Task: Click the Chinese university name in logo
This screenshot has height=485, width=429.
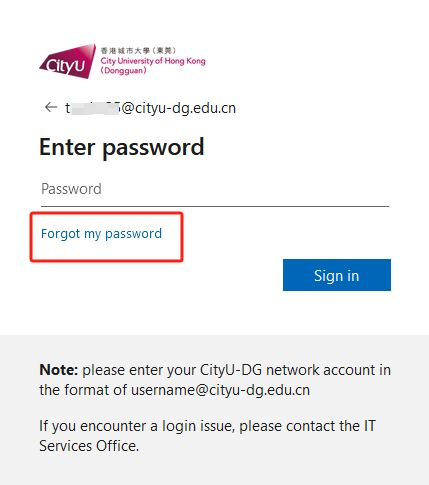Action: pyautogui.click(x=138, y=51)
